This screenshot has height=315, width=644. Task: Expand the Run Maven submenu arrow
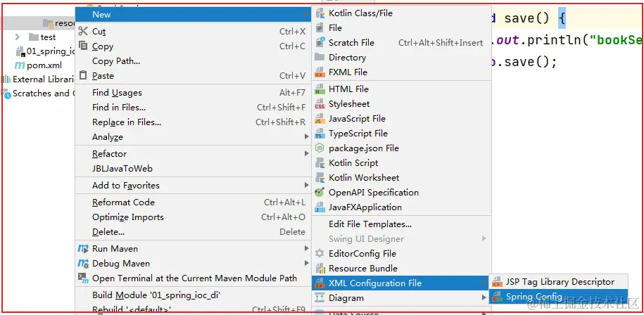[x=306, y=249]
